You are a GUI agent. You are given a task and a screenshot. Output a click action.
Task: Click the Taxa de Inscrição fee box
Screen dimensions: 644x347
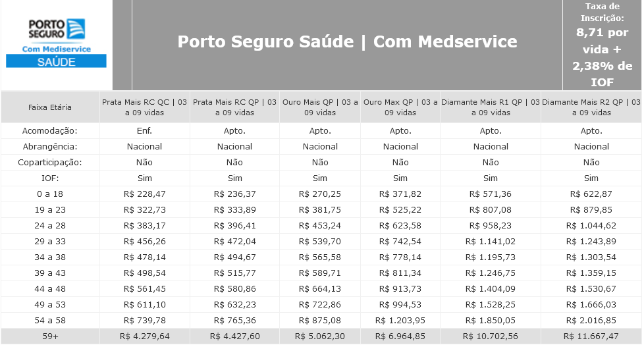pos(602,45)
